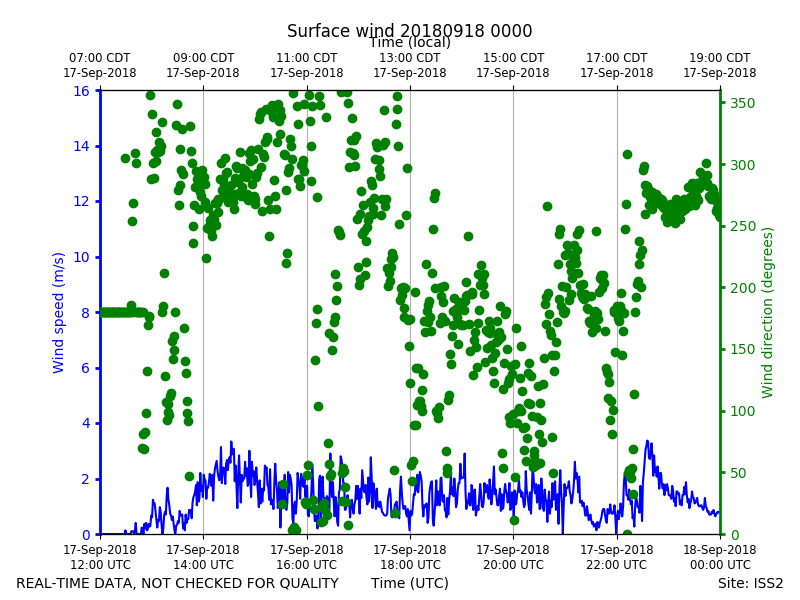800x600 pixels.
Task: Click the '14:00 UTC' bottom axis label
Action: pos(203,565)
